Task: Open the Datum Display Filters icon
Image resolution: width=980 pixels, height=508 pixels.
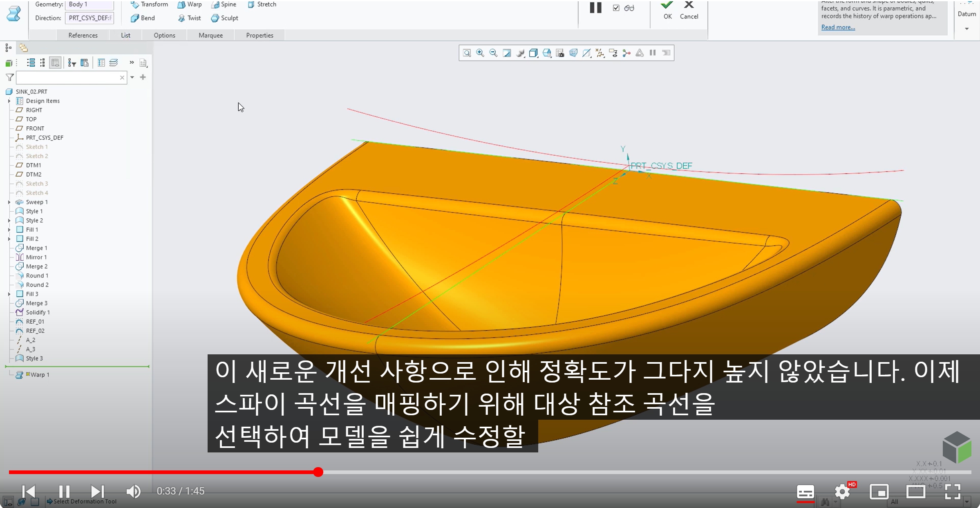Action: pos(600,53)
